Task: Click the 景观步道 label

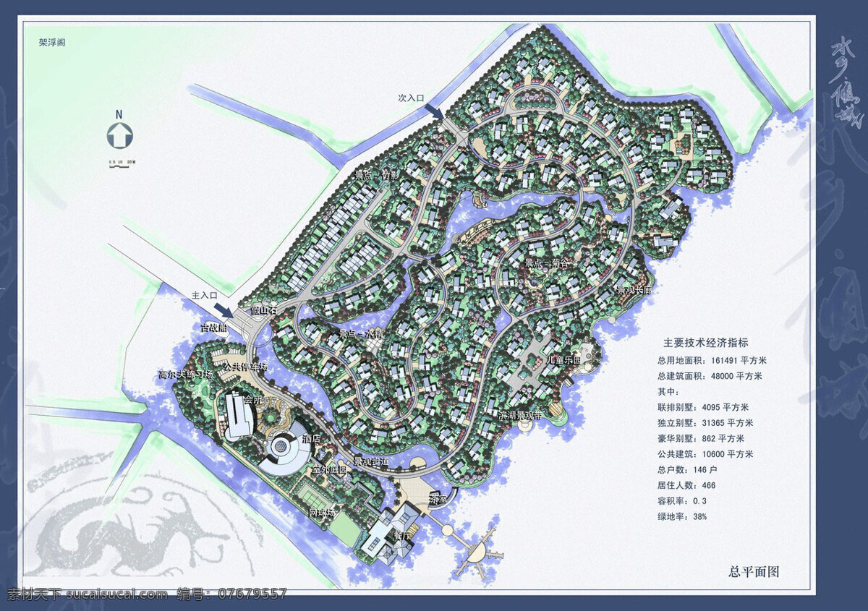Action: (371, 461)
